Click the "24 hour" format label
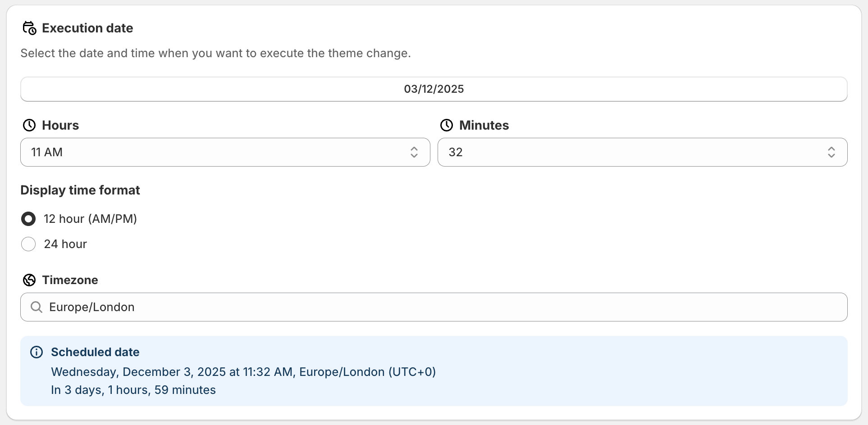 pos(65,244)
